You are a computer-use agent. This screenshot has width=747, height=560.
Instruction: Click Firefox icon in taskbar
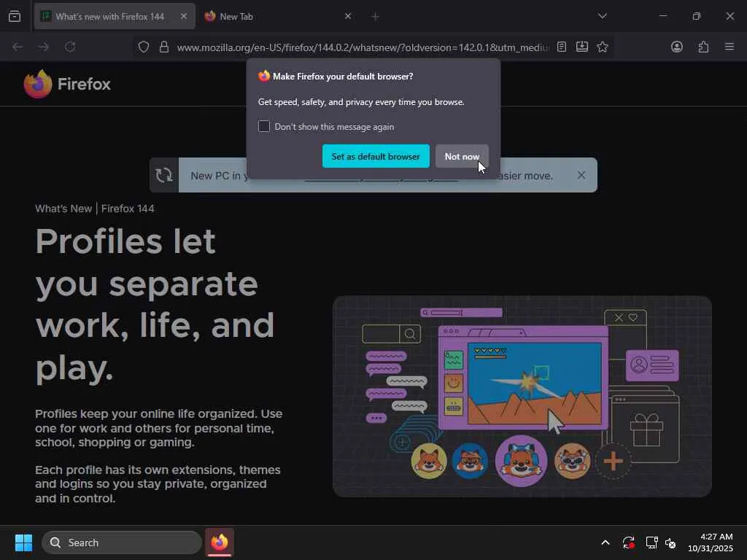click(x=220, y=542)
